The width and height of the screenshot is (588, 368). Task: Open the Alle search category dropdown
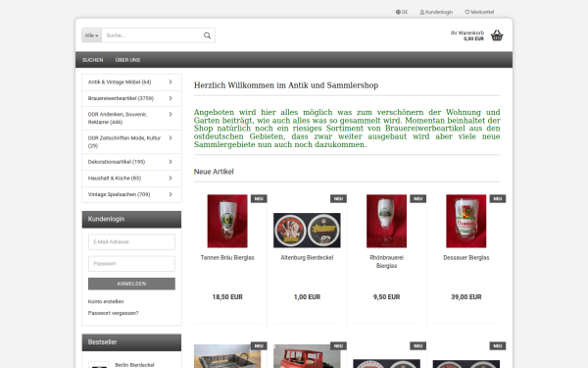pos(91,35)
